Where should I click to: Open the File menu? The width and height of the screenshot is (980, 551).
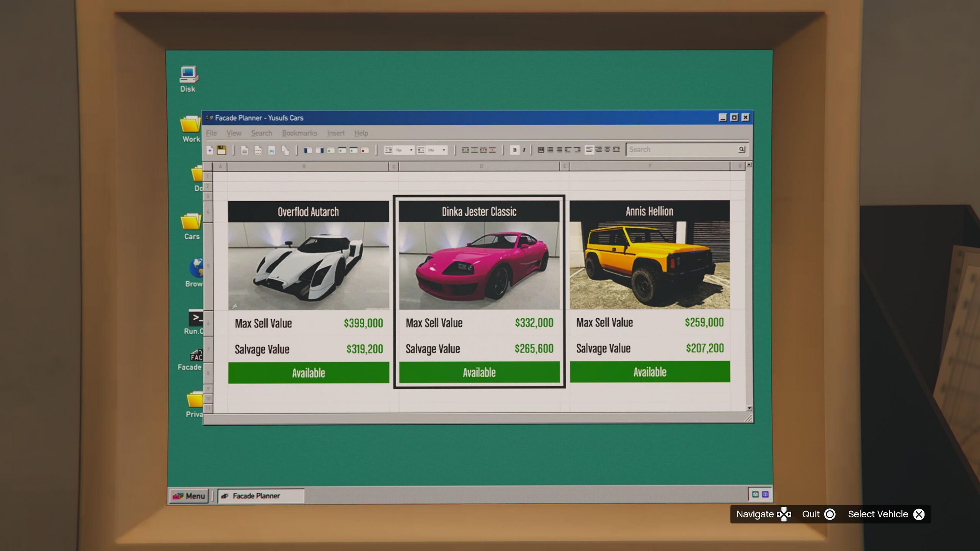coord(211,133)
